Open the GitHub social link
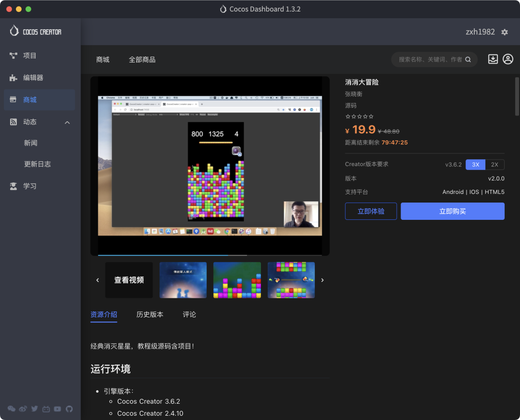The height and width of the screenshot is (420, 520). pyautogui.click(x=69, y=409)
